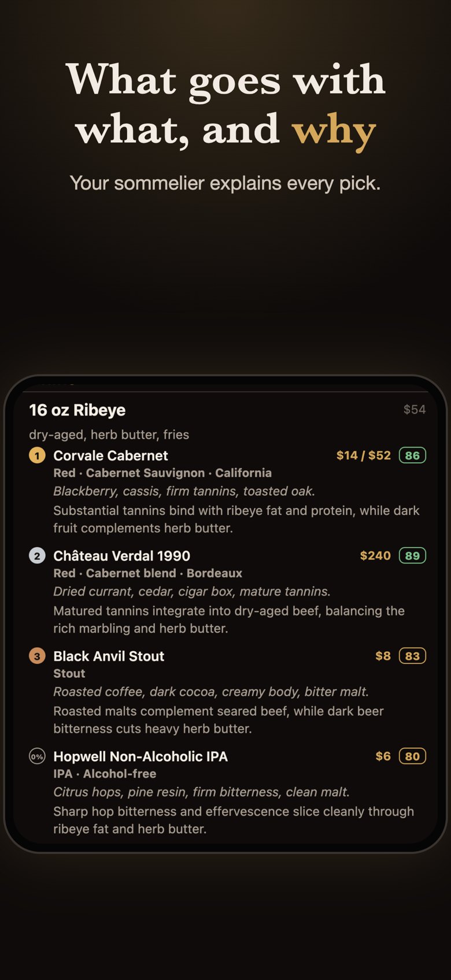Viewport: 451px width, 980px height.
Task: Tap the silver rank 2 badge
Action: [x=37, y=556]
